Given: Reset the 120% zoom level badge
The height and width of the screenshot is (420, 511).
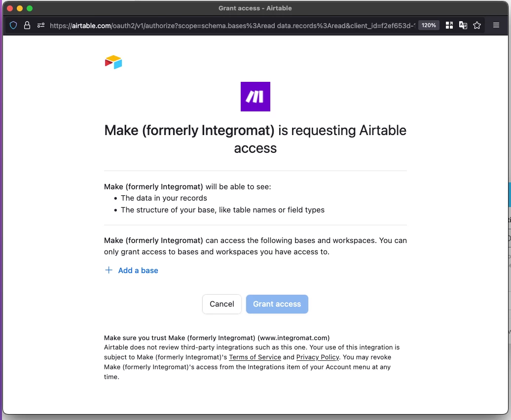Looking at the screenshot, I should (429, 26).
